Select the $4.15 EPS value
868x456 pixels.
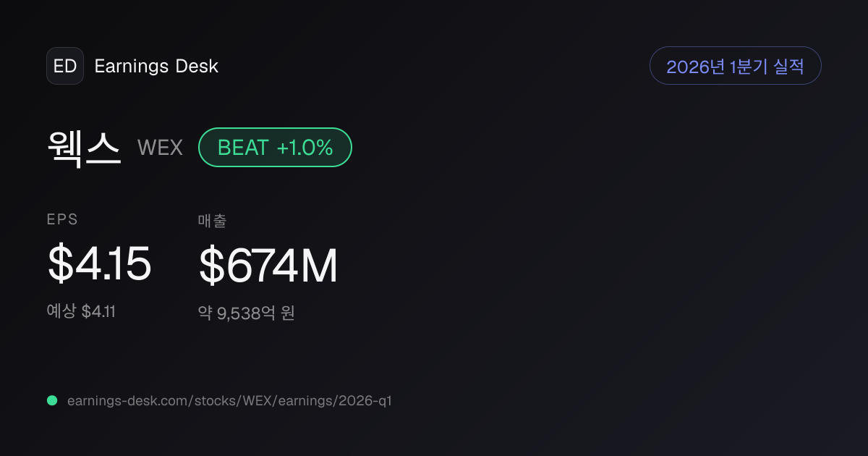pyautogui.click(x=99, y=263)
